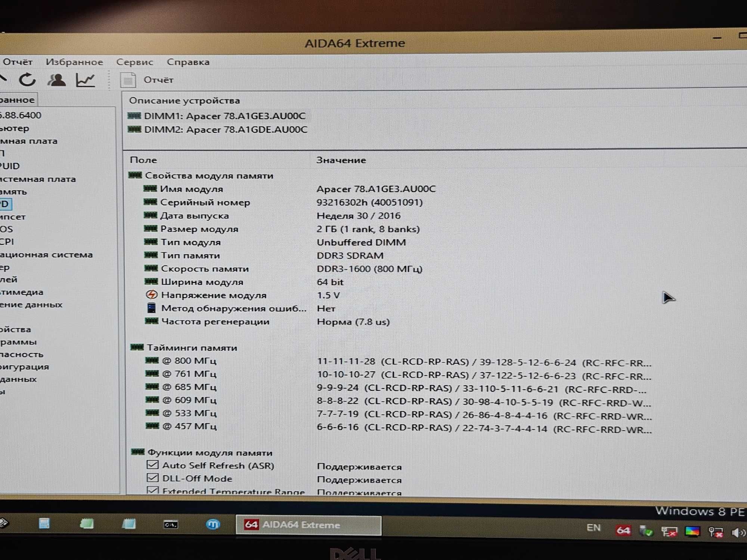Open the Сервис menu
The height and width of the screenshot is (560, 747).
(134, 62)
